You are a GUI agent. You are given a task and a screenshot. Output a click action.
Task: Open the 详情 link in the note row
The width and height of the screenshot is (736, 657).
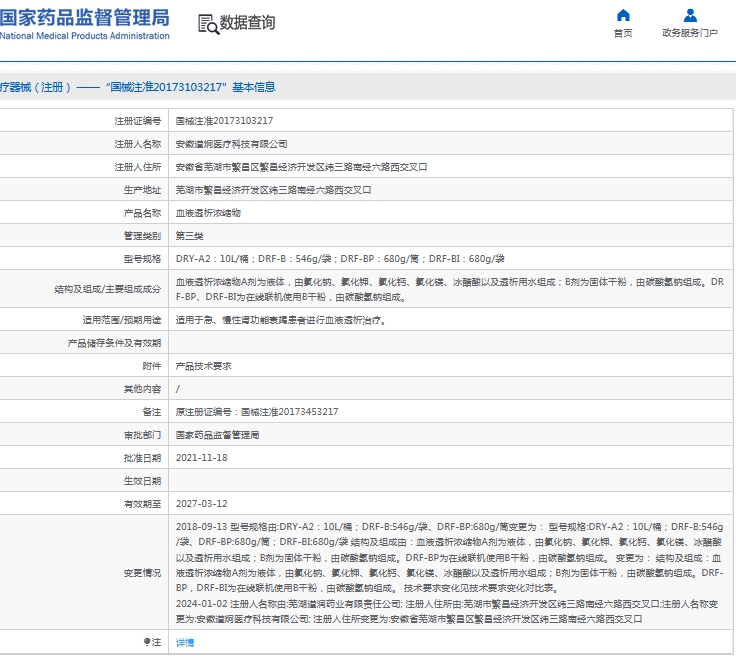pos(185,642)
